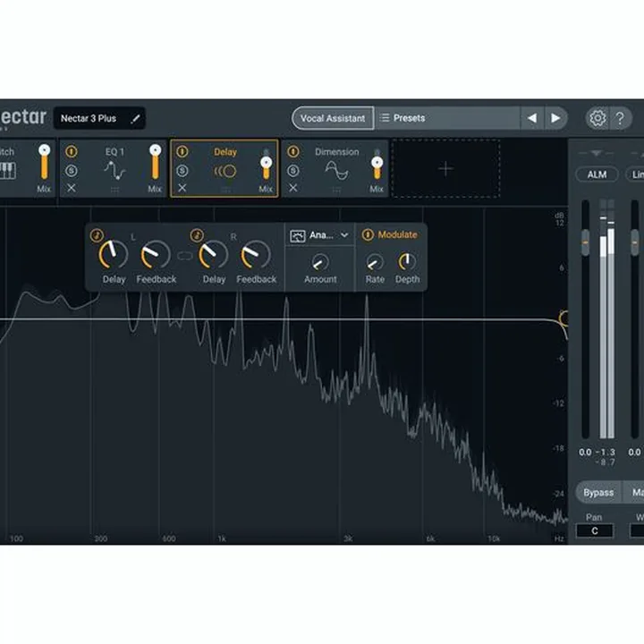This screenshot has width=644, height=644.
Task: Go to next preset with right arrow
Action: point(555,118)
